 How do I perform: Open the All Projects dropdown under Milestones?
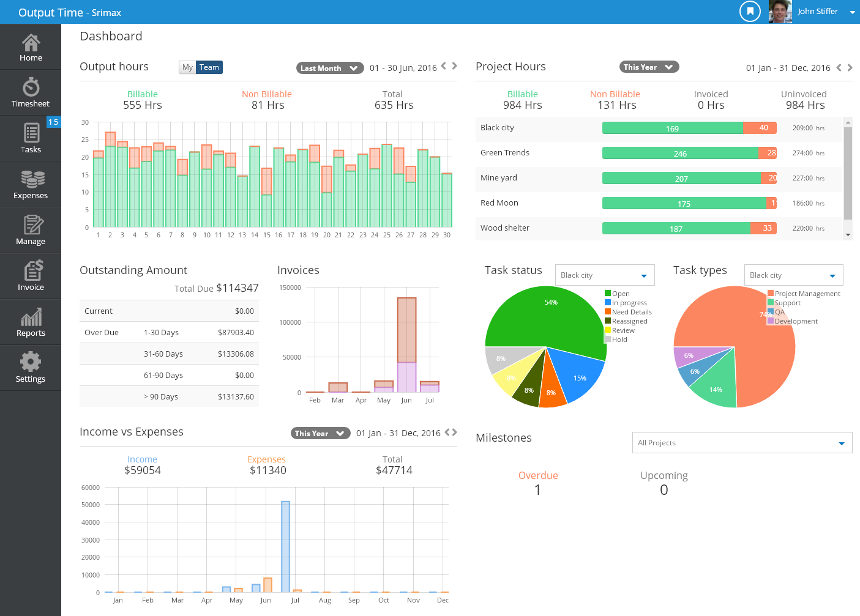(741, 442)
